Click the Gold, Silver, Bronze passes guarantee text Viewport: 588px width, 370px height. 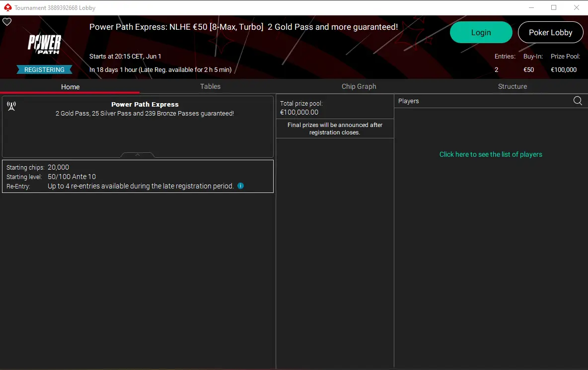145,114
